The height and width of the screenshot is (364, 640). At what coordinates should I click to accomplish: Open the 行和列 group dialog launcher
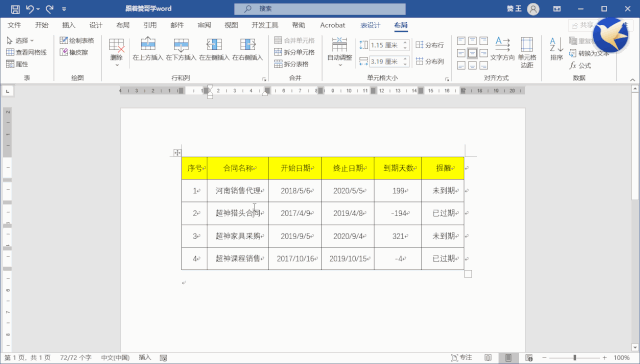pyautogui.click(x=264, y=79)
